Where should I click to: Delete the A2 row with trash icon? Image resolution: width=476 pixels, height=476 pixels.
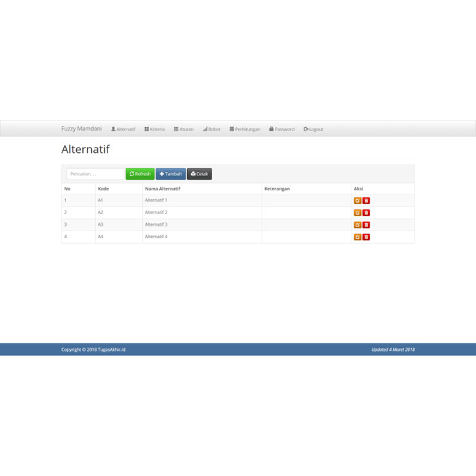(x=367, y=213)
